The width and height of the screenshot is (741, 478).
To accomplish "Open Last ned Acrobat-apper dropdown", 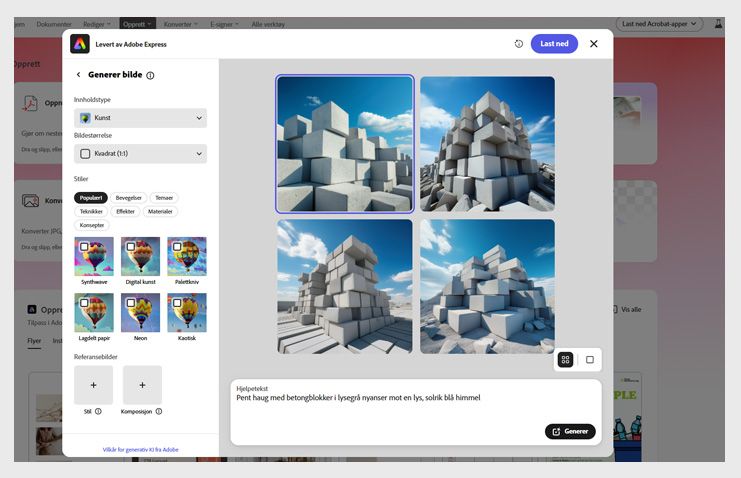I will coord(659,24).
